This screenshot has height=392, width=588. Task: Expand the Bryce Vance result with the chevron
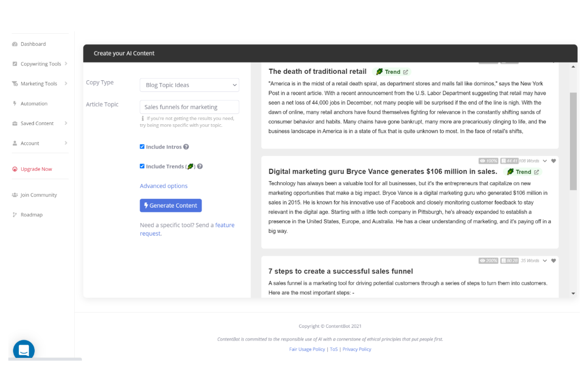(544, 161)
